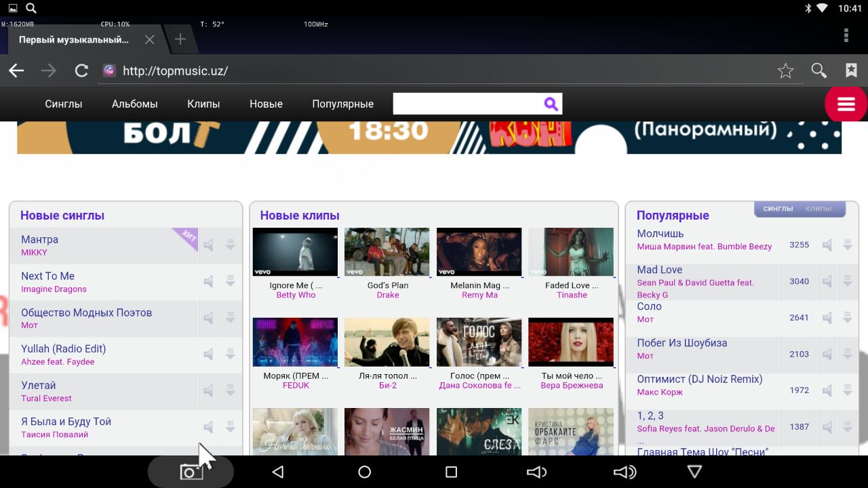Screen dimensions: 868x488
Task: Open the Синглы menu item
Action: coord(64,104)
